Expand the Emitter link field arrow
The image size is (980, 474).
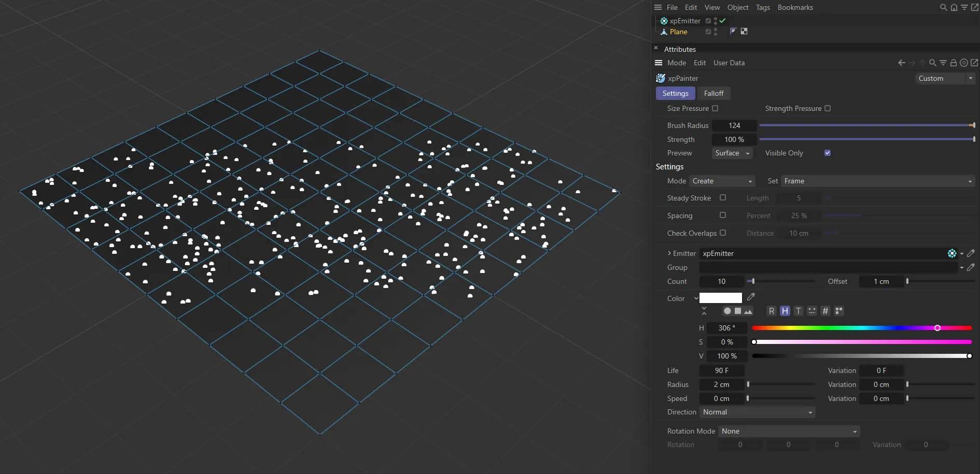[x=669, y=253]
